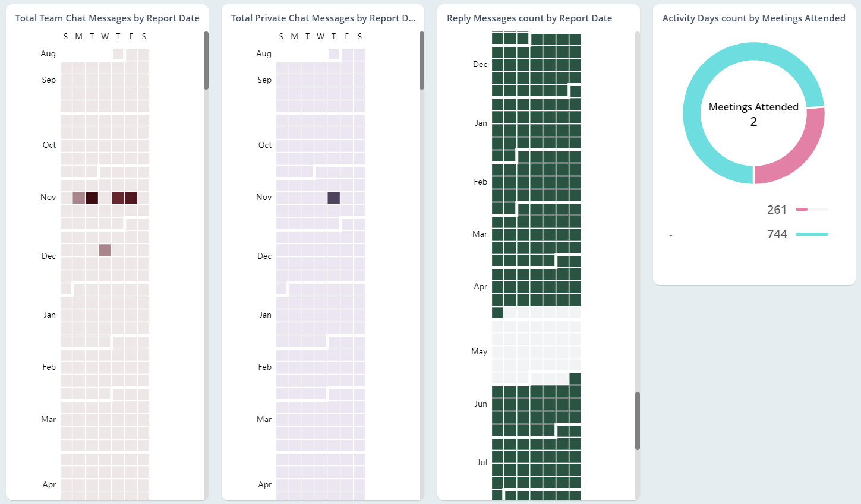Click the highlighted November cell in Private Chat heatmap

coord(333,198)
